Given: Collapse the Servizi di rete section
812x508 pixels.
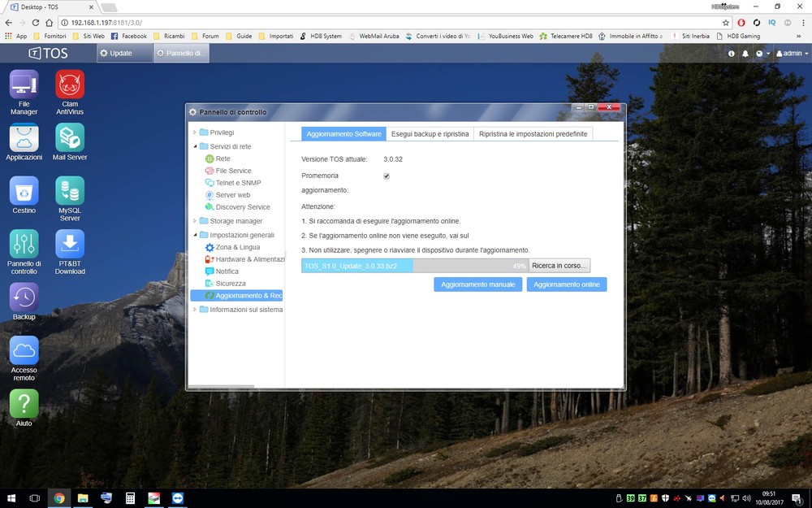Looking at the screenshot, I should coord(195,146).
